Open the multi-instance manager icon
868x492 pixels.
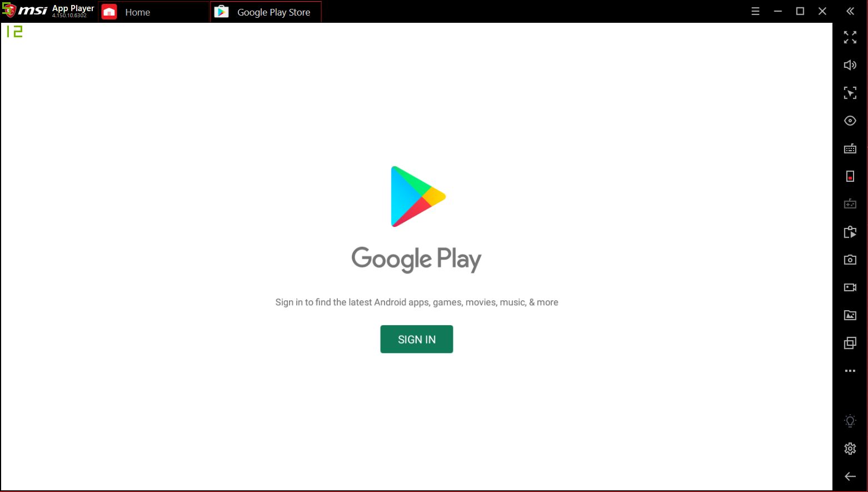(850, 343)
